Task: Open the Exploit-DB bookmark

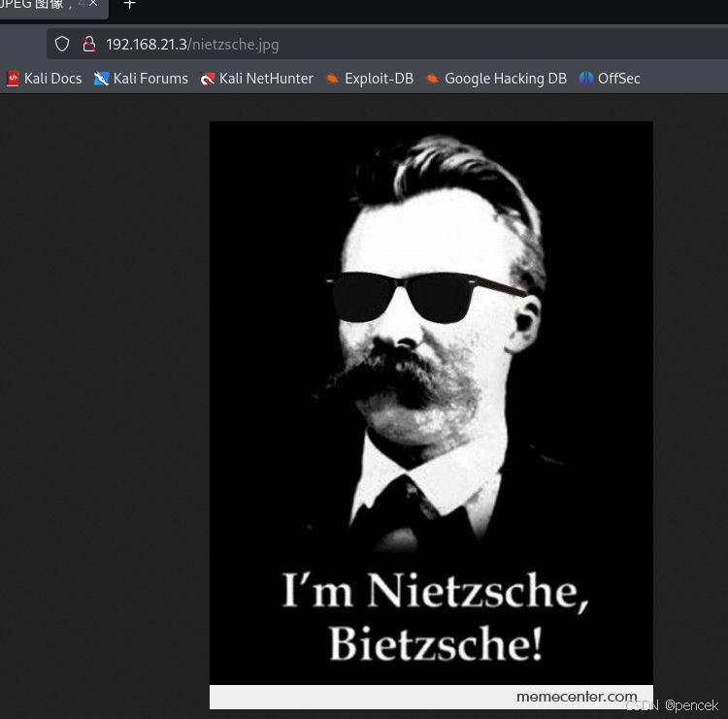Action: pos(370,79)
